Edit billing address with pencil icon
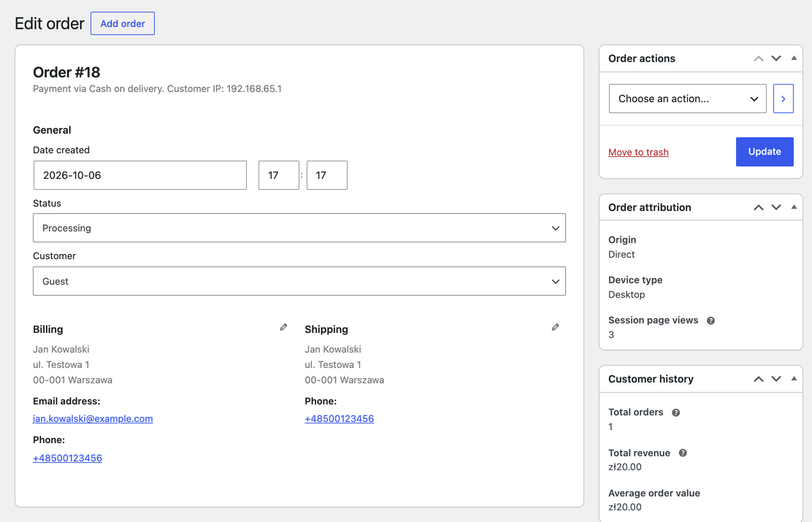 click(283, 327)
